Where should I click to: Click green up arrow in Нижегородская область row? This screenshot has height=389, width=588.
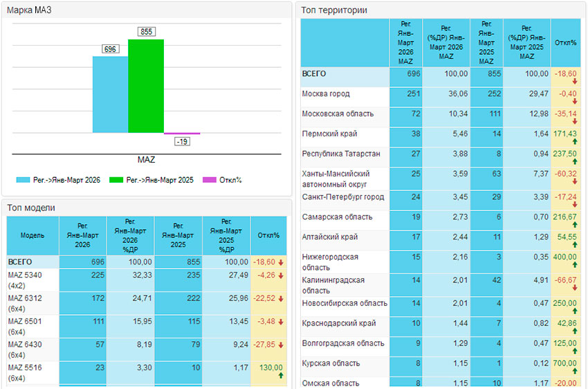(573, 265)
